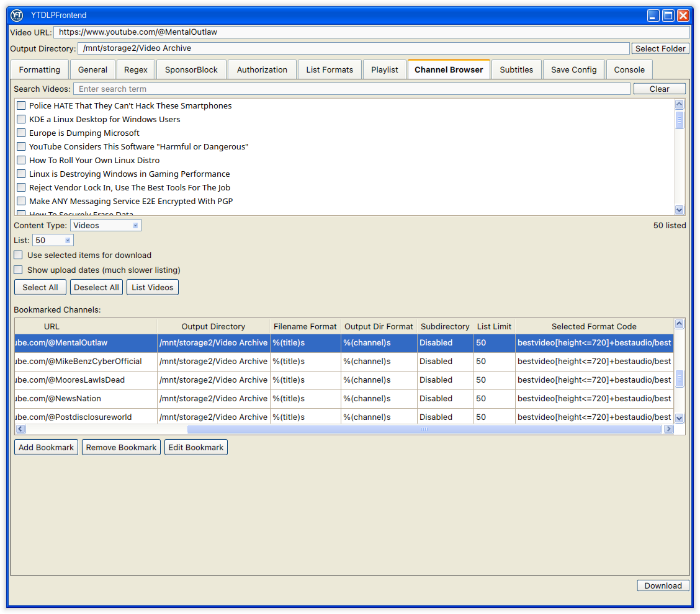
Task: Click video list scroll down arrow
Action: [x=679, y=210]
